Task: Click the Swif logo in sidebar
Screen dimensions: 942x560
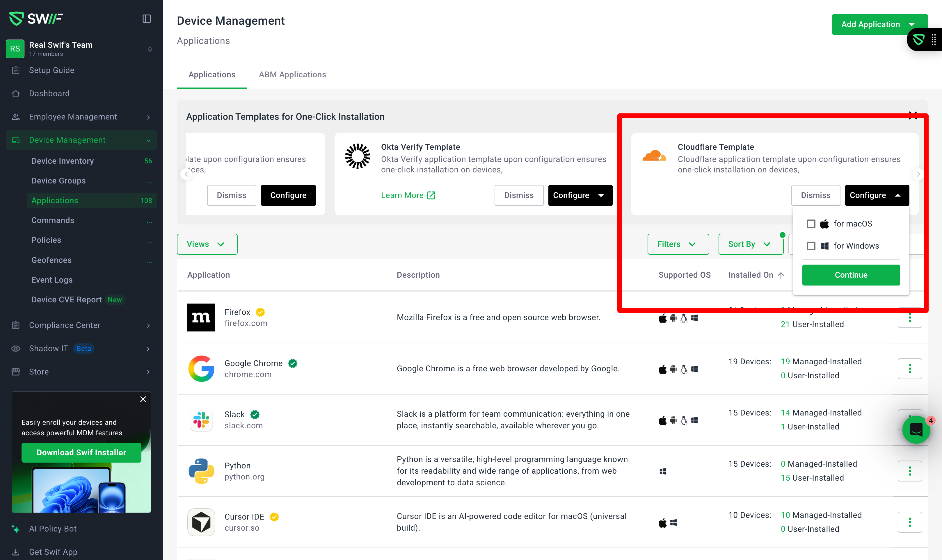Action: (36, 18)
